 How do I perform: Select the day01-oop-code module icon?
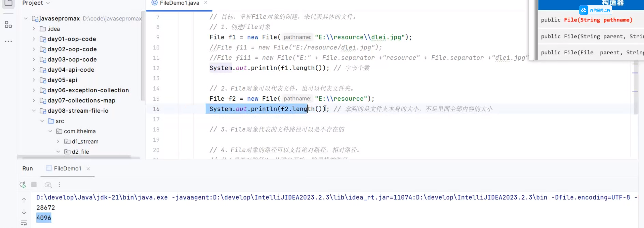(43, 39)
